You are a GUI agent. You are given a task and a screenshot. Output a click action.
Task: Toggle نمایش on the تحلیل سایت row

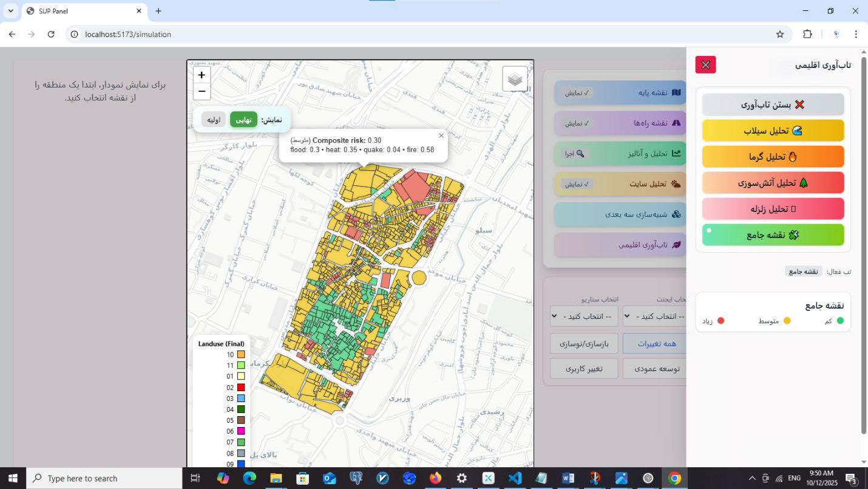pos(577,184)
